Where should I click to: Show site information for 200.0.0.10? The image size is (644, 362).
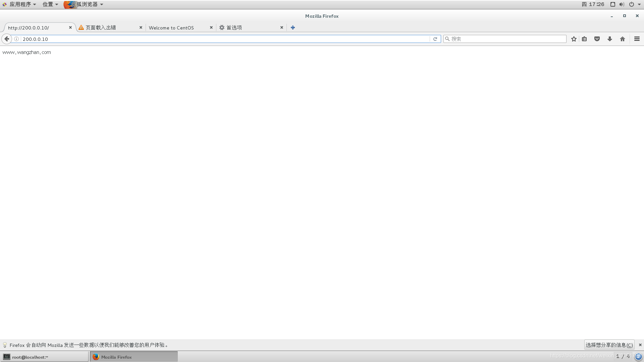point(16,39)
